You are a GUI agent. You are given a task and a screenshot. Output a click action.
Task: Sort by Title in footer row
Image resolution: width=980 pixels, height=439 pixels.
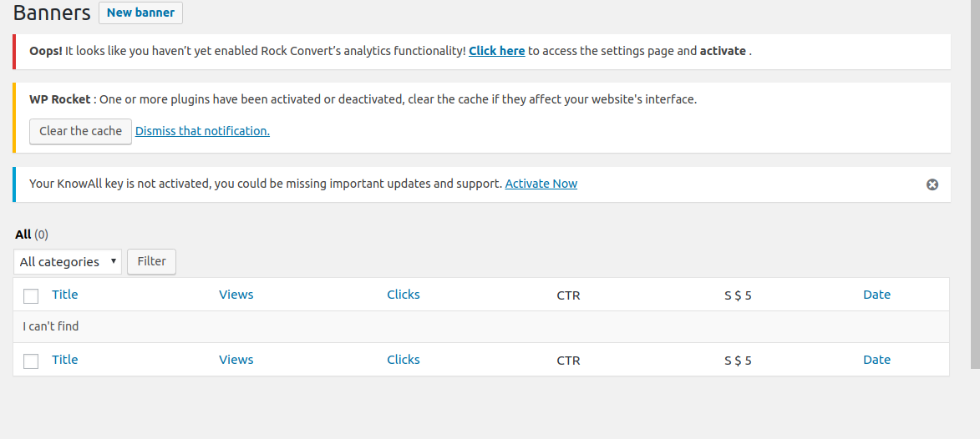point(65,360)
